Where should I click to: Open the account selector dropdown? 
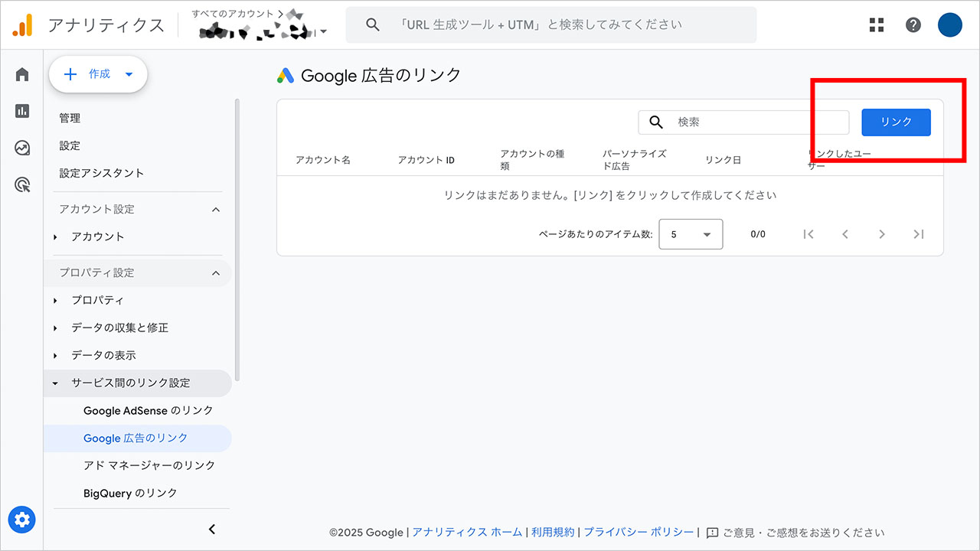coord(323,31)
